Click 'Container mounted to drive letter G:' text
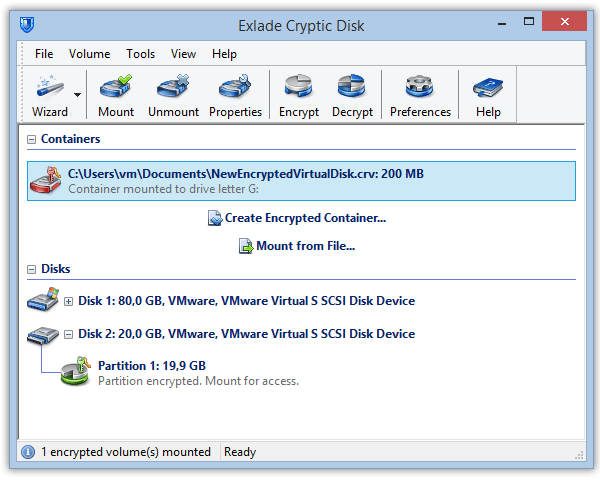The image size is (600, 480). point(163,189)
